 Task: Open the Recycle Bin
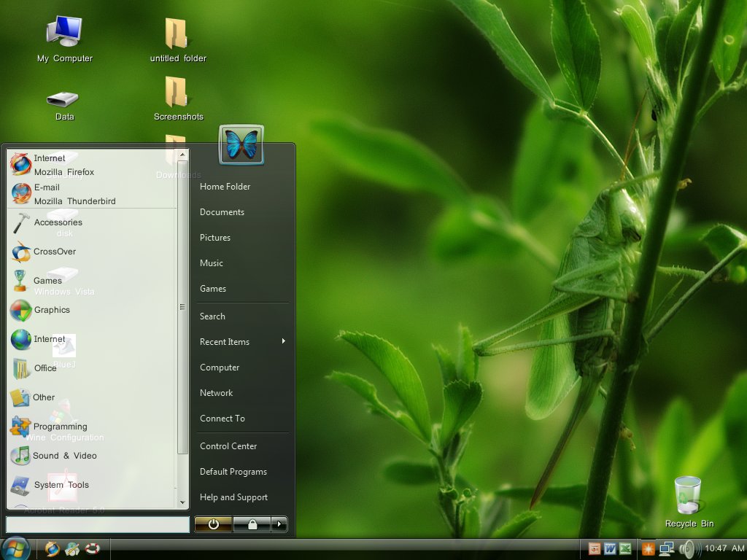(x=689, y=502)
